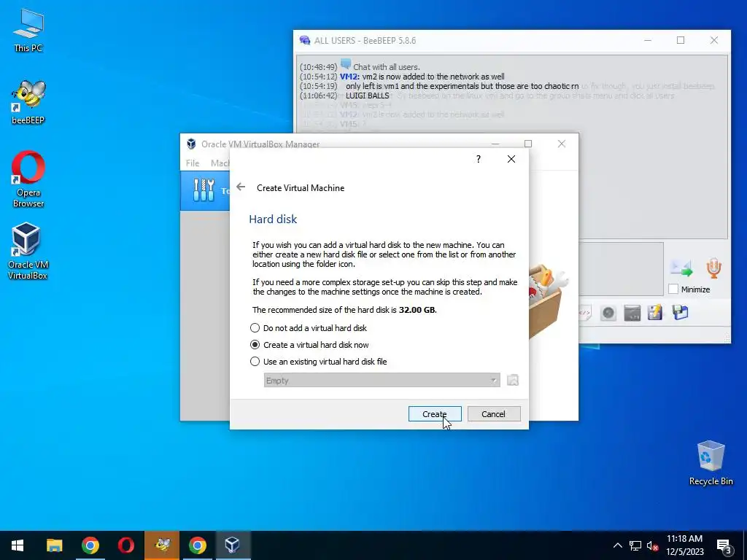Screen dimensions: 747x560
Task: Click the floppy with pencil icon in BeeBEEP
Action: [x=655, y=313]
